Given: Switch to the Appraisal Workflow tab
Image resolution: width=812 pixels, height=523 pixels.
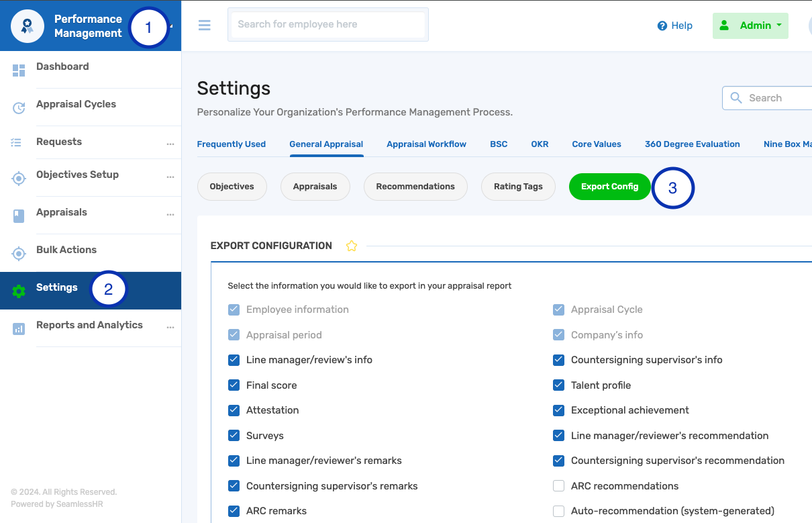Looking at the screenshot, I should 426,144.
